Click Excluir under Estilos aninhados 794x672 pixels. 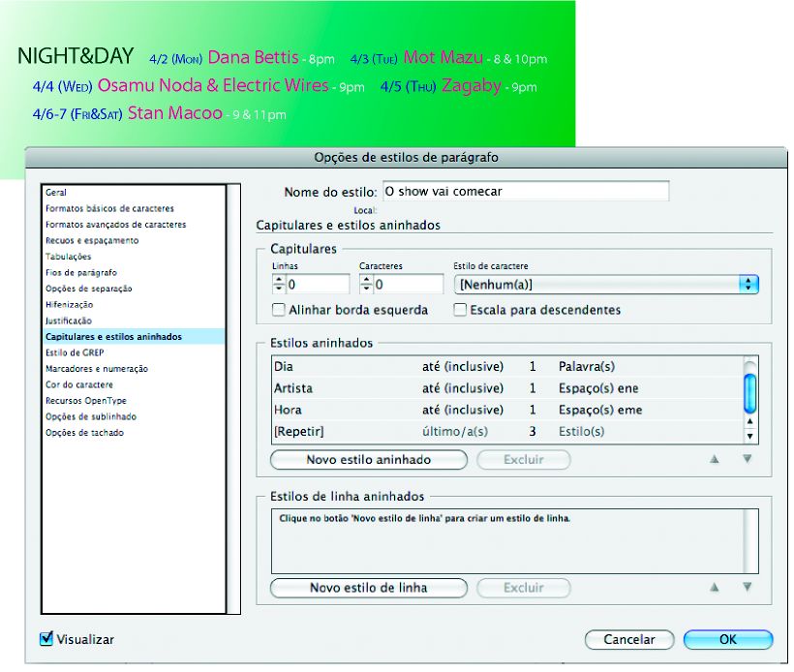point(524,460)
